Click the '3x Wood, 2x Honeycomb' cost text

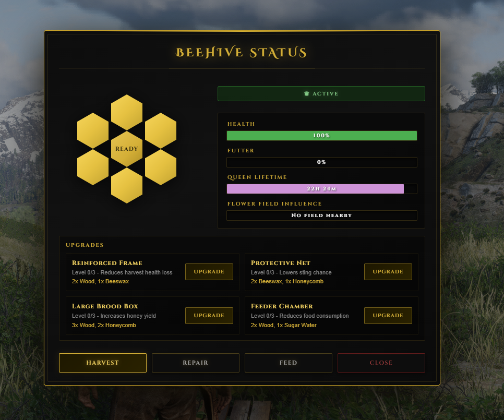104,325
